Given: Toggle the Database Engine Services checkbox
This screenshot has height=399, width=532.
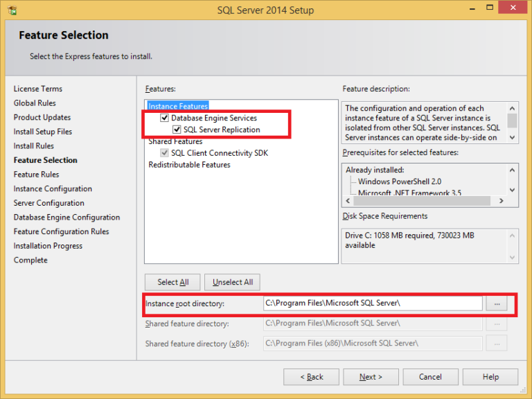Looking at the screenshot, I should (165, 118).
